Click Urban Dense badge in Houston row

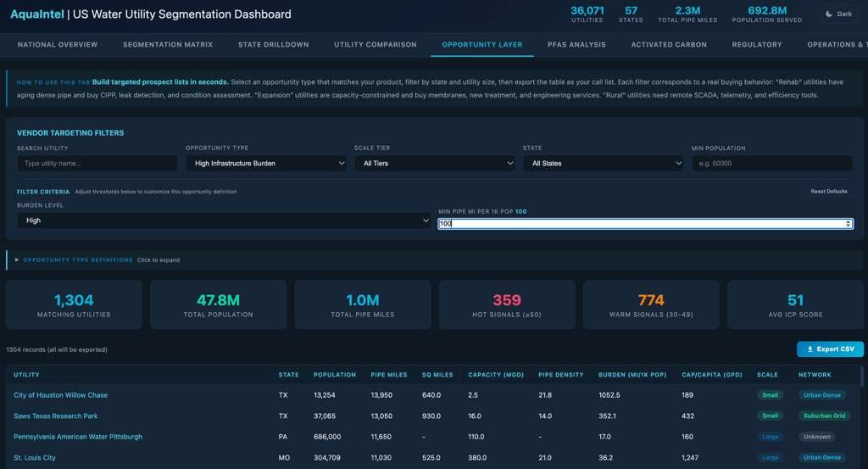pos(822,395)
